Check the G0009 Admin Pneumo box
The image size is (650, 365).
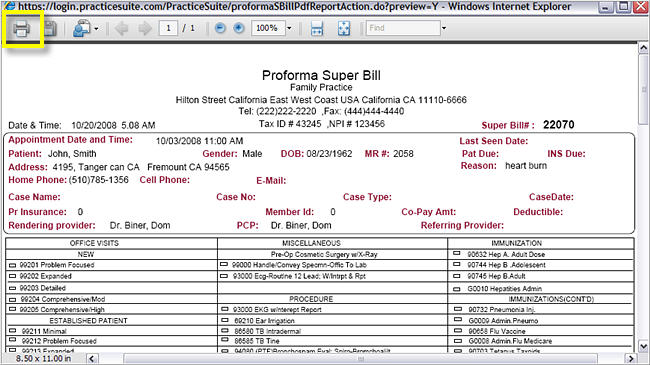point(458,320)
